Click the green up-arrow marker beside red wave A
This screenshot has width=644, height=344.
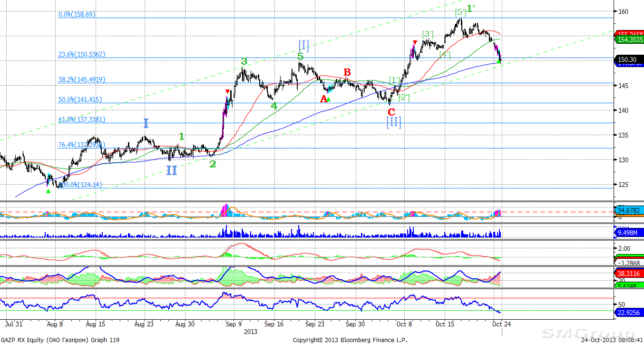coord(328,99)
